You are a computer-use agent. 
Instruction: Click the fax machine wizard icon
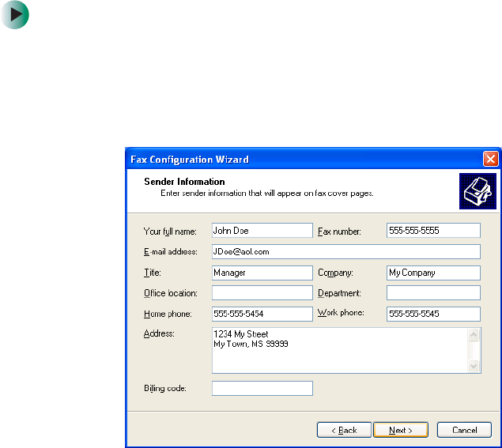point(477,191)
